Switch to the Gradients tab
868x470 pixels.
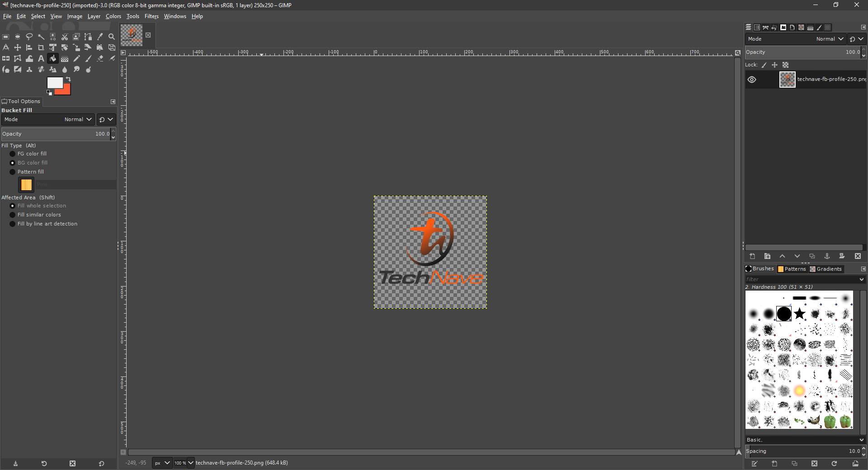pyautogui.click(x=826, y=269)
